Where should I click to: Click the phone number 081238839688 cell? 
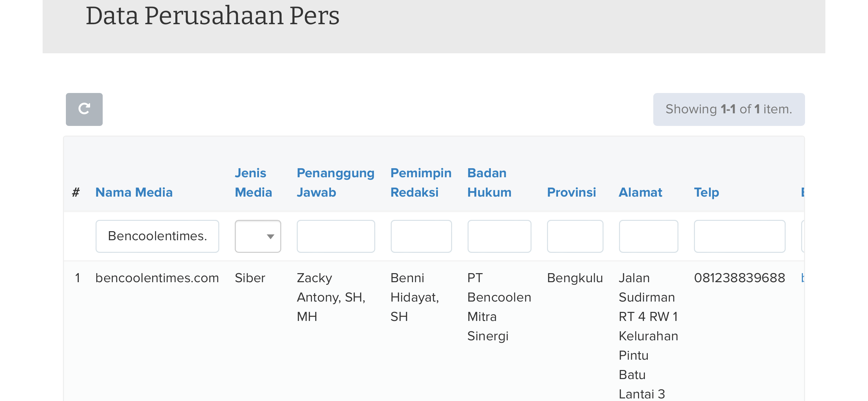pyautogui.click(x=739, y=278)
